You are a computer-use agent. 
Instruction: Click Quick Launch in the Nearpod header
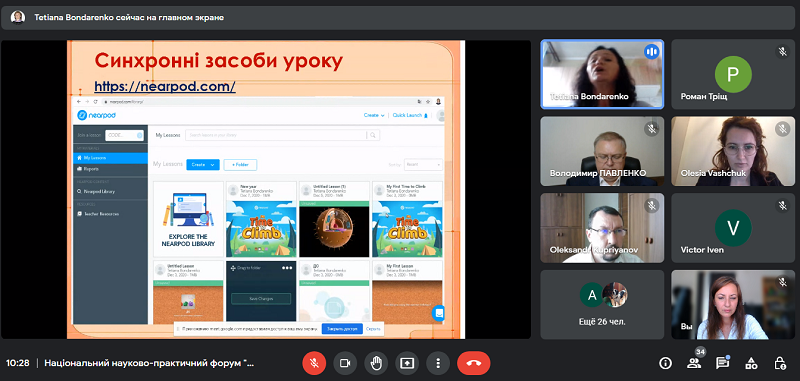click(410, 115)
